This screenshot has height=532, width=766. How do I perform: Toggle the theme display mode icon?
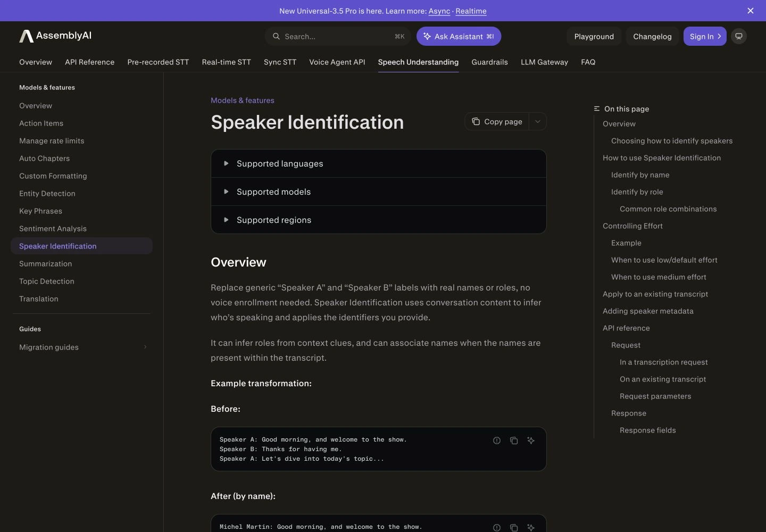[739, 36]
